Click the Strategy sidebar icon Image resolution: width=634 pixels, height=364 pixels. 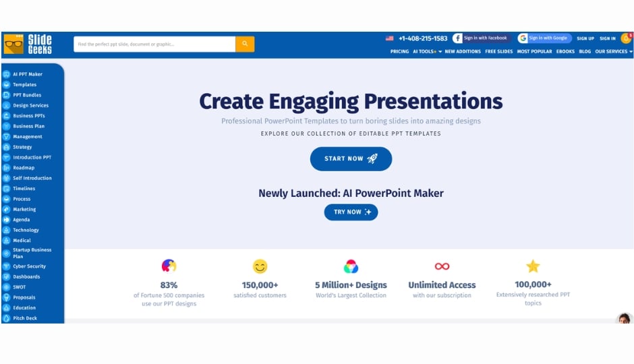pos(7,147)
